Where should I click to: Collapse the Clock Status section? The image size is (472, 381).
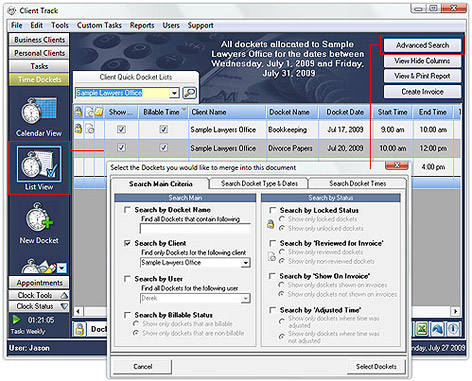(39, 306)
